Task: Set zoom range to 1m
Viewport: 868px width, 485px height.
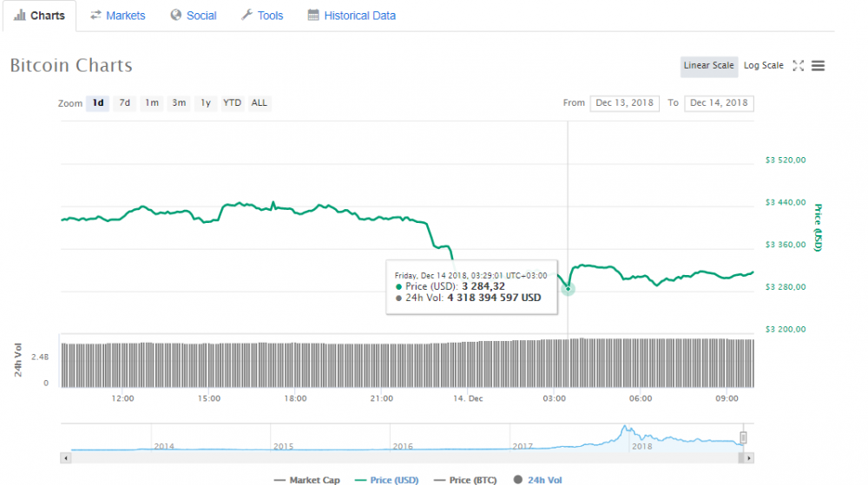Action: (152, 103)
